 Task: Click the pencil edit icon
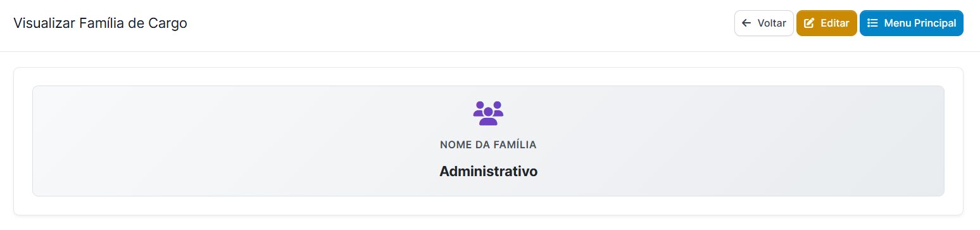(808, 23)
